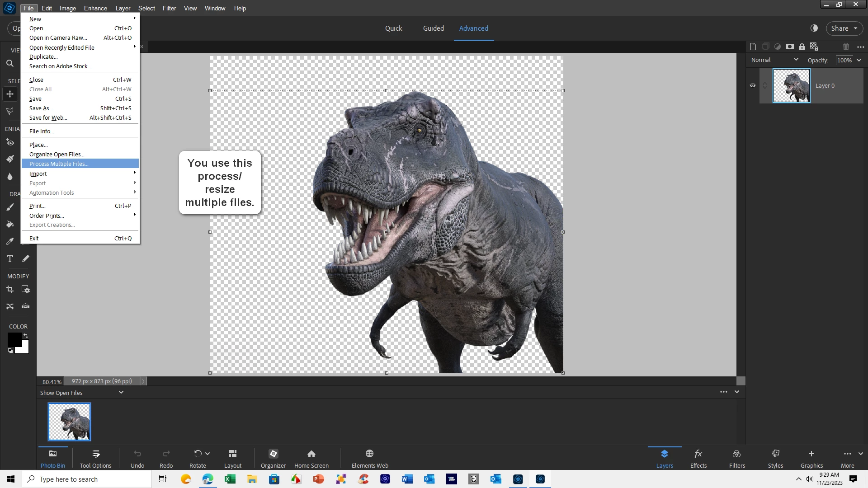Click the Delete layer trash icon
This screenshot has height=488, width=868.
pos(846,47)
